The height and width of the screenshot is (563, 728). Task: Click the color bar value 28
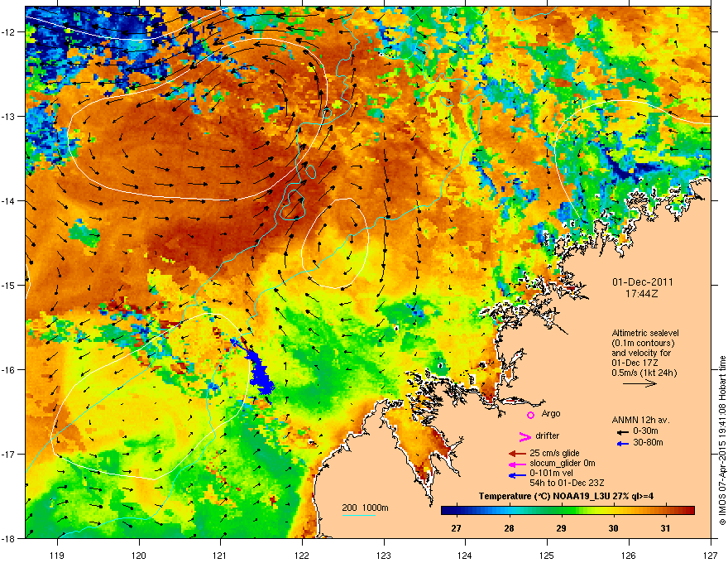tap(509, 528)
